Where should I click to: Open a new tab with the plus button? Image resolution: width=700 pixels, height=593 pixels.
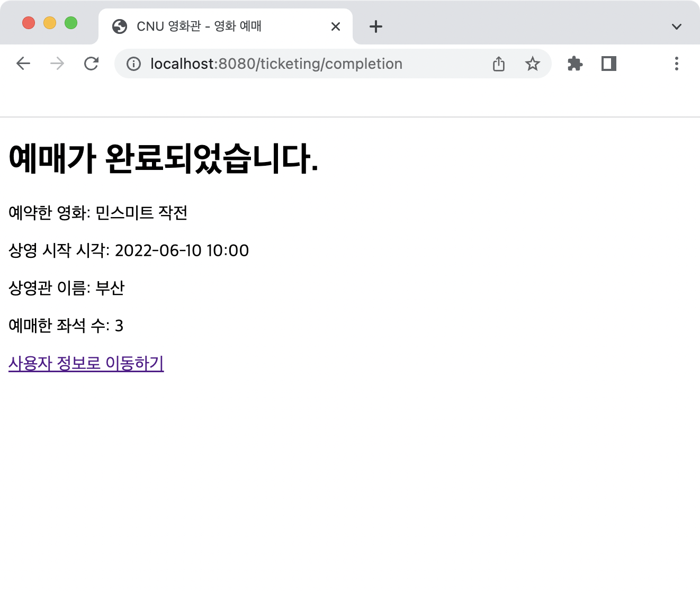point(375,26)
